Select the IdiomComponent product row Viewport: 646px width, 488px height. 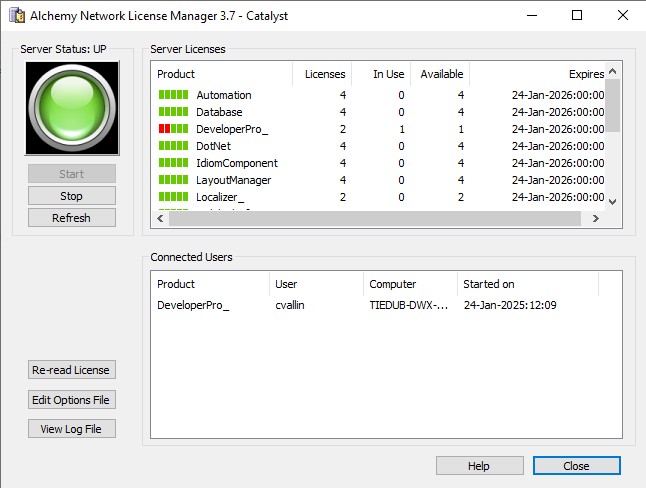click(378, 163)
